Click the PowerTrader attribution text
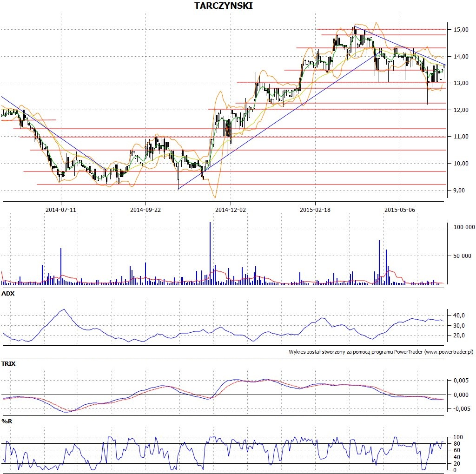 pos(381,352)
